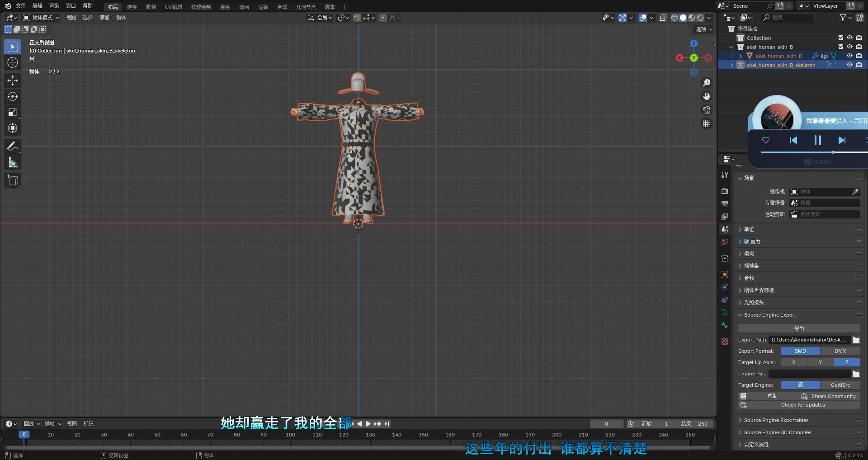Open the Object Data armature properties tab
The image size is (868, 460).
tap(725, 313)
